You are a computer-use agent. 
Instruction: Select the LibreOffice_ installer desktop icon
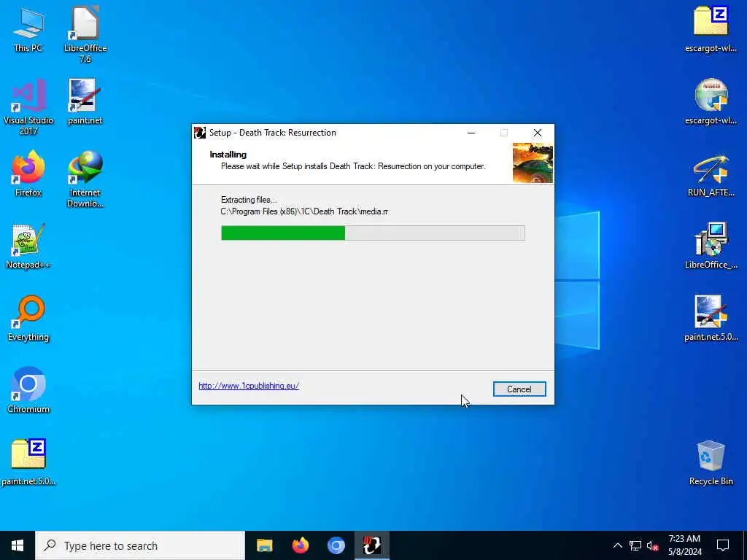coord(711,246)
